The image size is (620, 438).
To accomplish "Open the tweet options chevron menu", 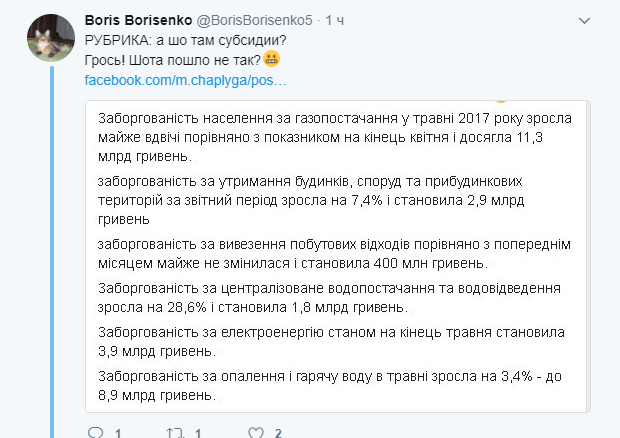I will click(584, 21).
